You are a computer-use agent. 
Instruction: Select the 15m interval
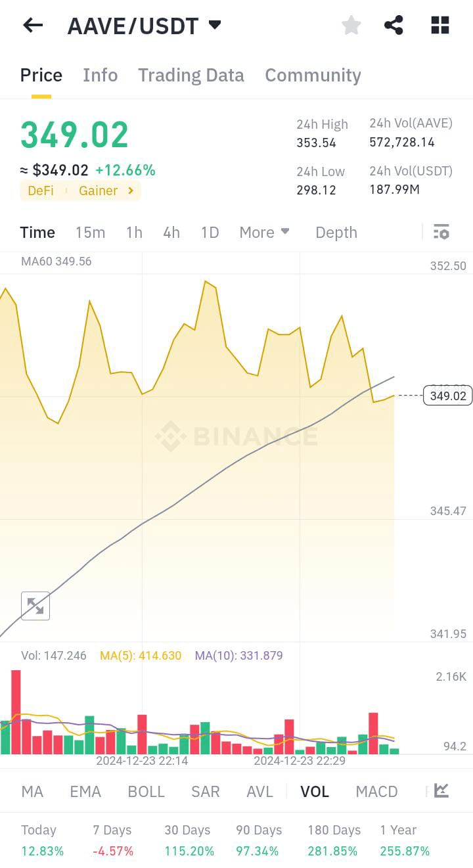(x=90, y=232)
